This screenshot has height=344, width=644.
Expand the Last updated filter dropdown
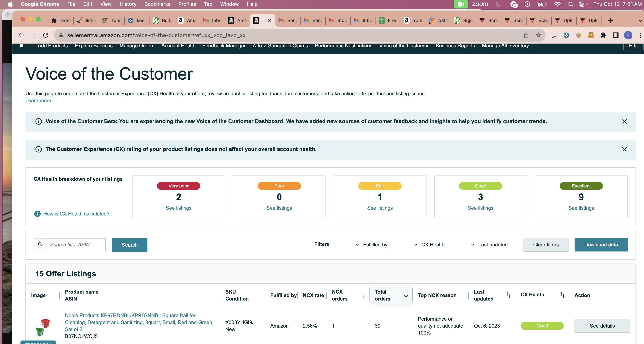489,245
